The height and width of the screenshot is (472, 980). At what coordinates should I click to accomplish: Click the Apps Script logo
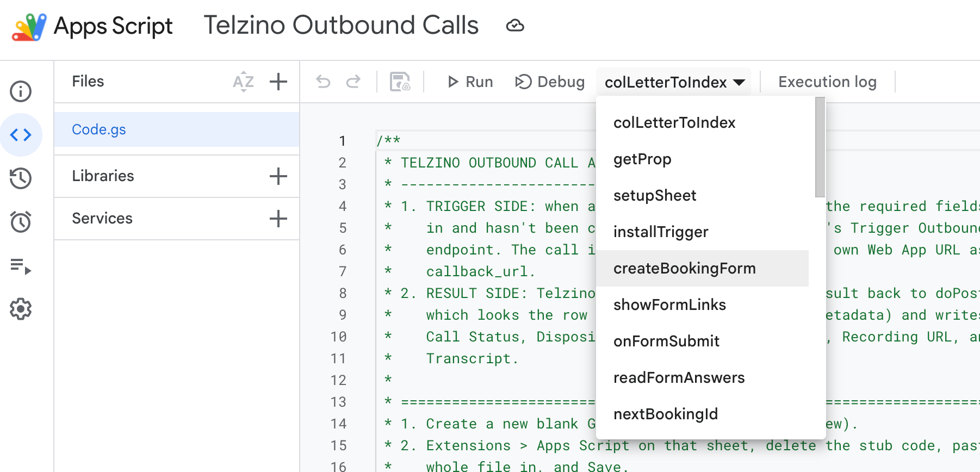click(29, 26)
